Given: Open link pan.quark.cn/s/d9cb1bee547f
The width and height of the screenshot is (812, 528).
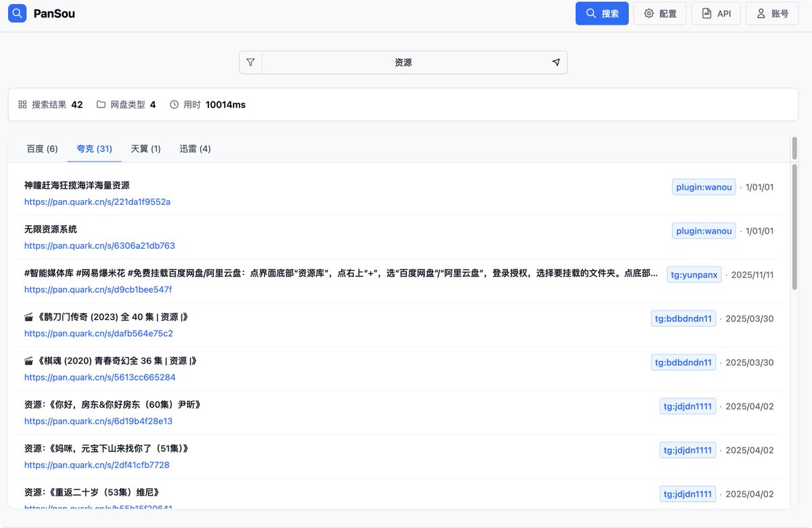Looking at the screenshot, I should pyautogui.click(x=98, y=289).
